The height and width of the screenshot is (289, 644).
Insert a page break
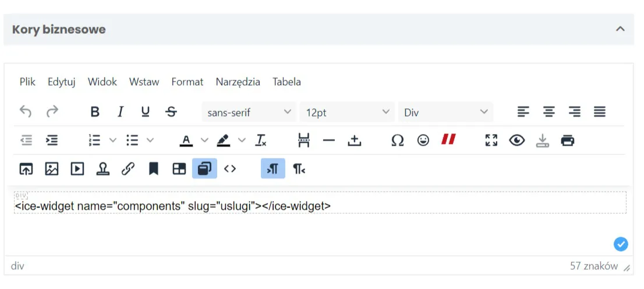point(303,140)
